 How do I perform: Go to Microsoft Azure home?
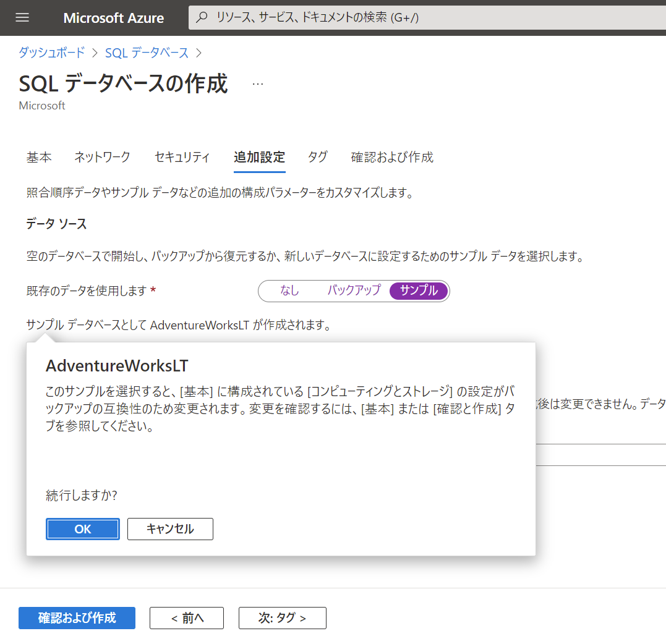click(x=113, y=18)
